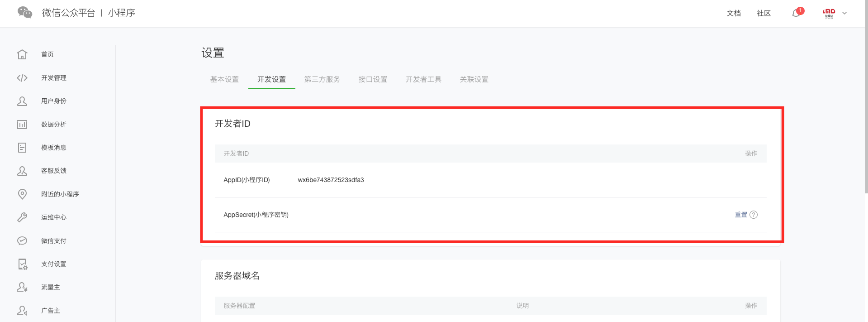
Task: Open the 开发者工具 tab
Action: [423, 79]
